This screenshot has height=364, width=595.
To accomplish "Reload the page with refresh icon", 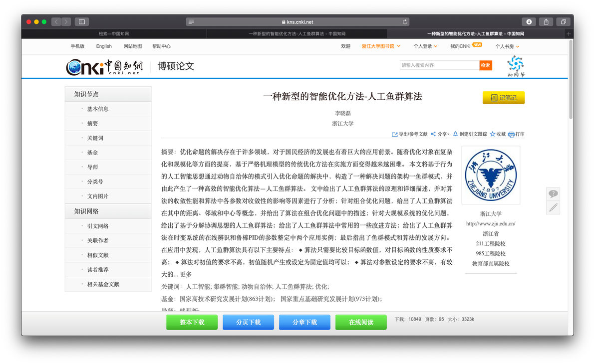I will [x=405, y=21].
